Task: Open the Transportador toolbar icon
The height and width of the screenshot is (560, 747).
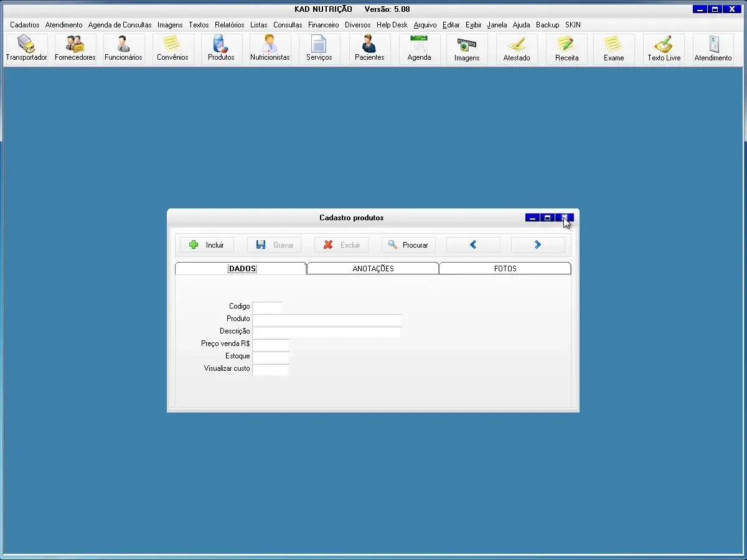Action: coord(26,49)
